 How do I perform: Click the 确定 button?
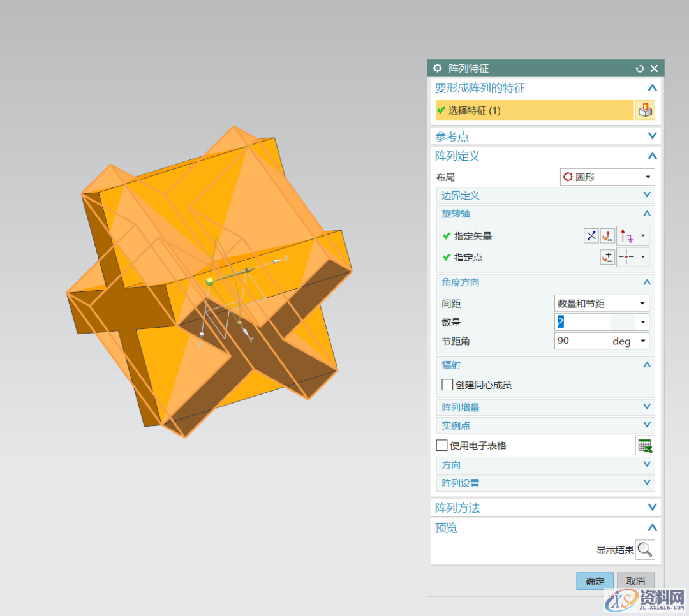click(x=595, y=581)
